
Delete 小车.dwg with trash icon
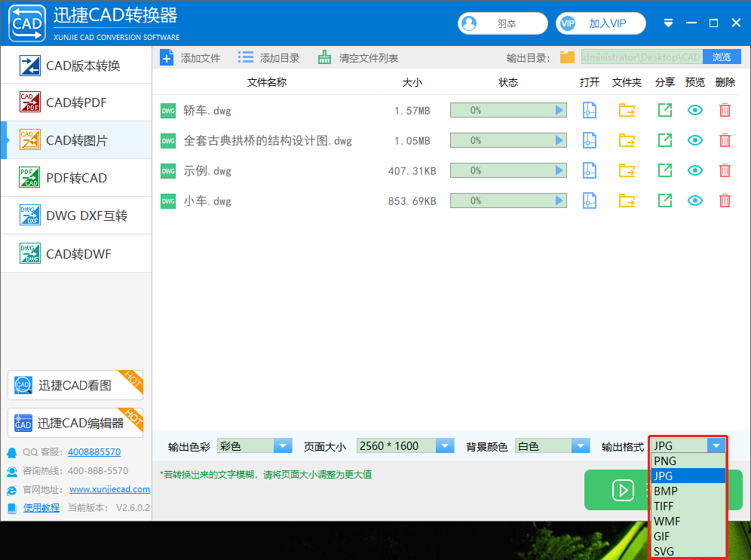coord(725,201)
